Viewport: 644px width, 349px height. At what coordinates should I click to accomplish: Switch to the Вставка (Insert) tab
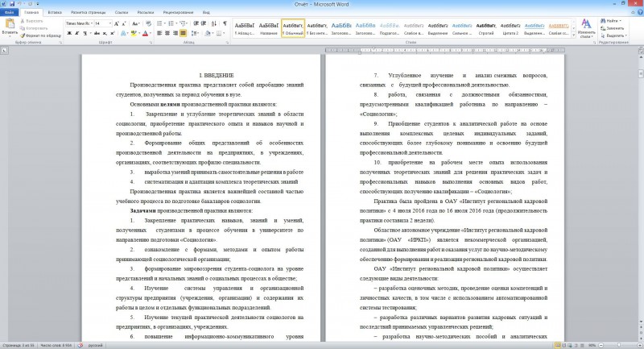[x=55, y=13]
